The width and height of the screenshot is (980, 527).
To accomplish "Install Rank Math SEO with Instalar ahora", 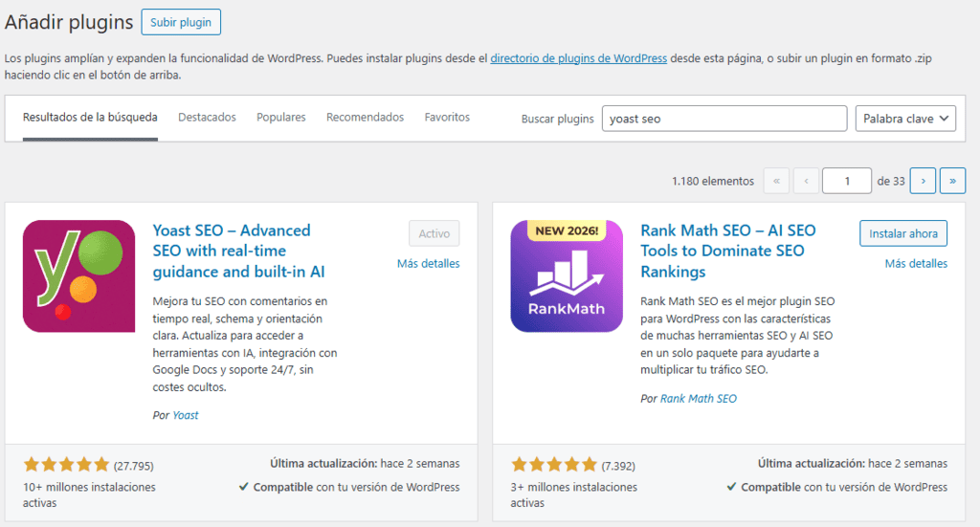I will [x=903, y=233].
